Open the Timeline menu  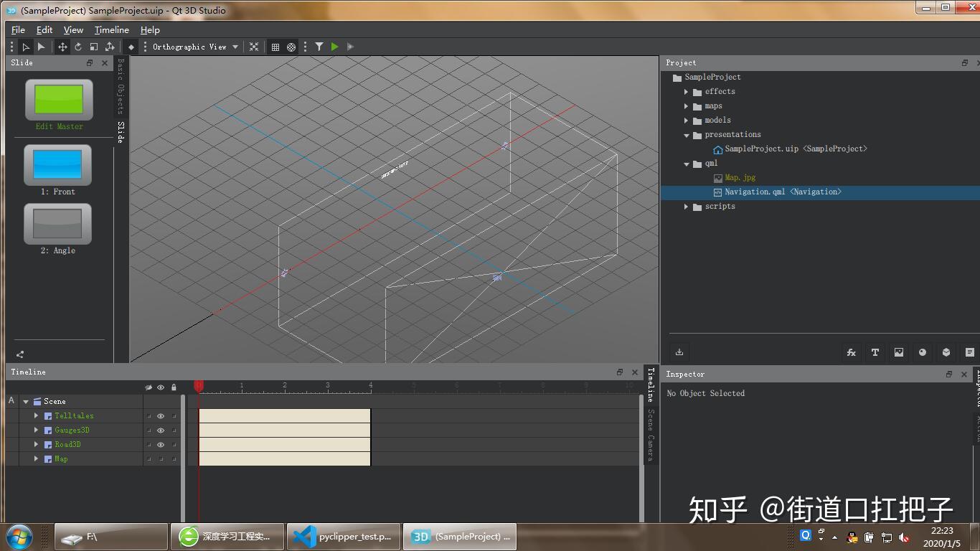click(111, 29)
